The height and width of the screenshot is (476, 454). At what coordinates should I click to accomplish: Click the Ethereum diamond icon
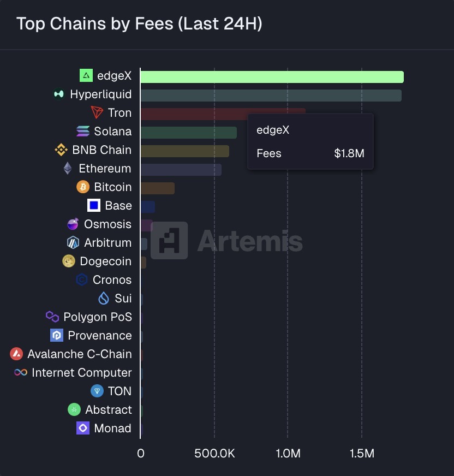tap(68, 169)
